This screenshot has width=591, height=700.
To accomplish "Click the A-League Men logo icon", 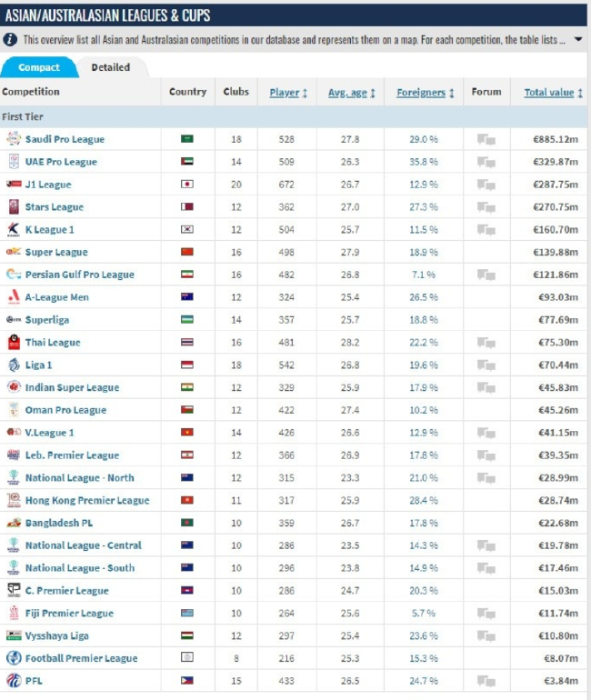I will coord(13,297).
